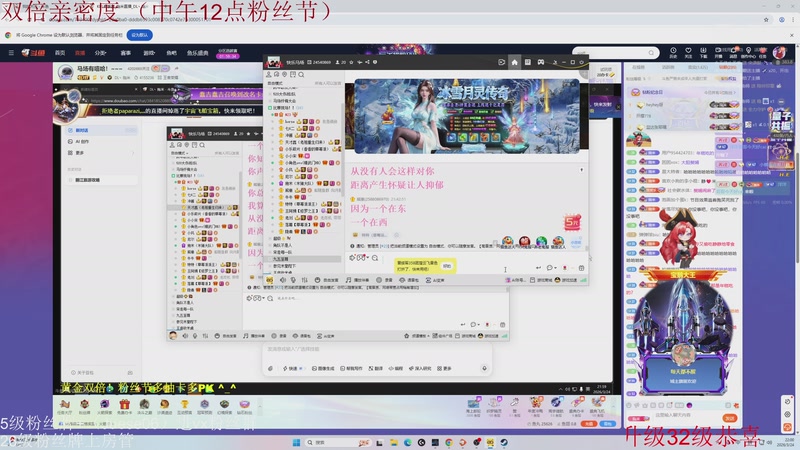Click 录音 in the front YY toolbar
The width and height of the screenshot is (800, 450).
click(385, 280)
